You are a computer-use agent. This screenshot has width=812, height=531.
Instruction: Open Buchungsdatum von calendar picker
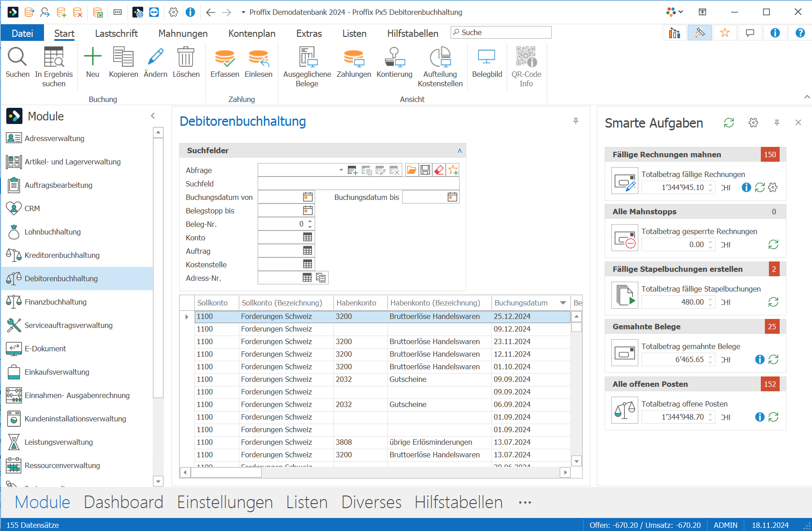307,197
